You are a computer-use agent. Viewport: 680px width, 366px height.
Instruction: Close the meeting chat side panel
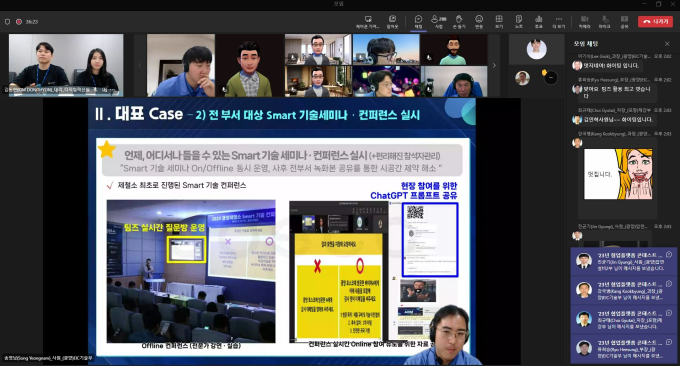pos(667,44)
